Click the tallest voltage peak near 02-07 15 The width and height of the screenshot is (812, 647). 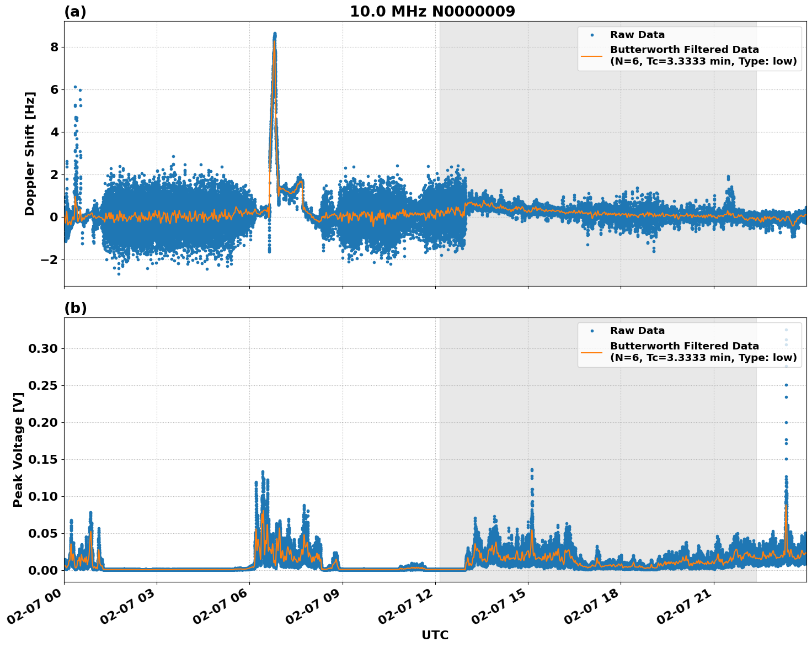click(531, 469)
